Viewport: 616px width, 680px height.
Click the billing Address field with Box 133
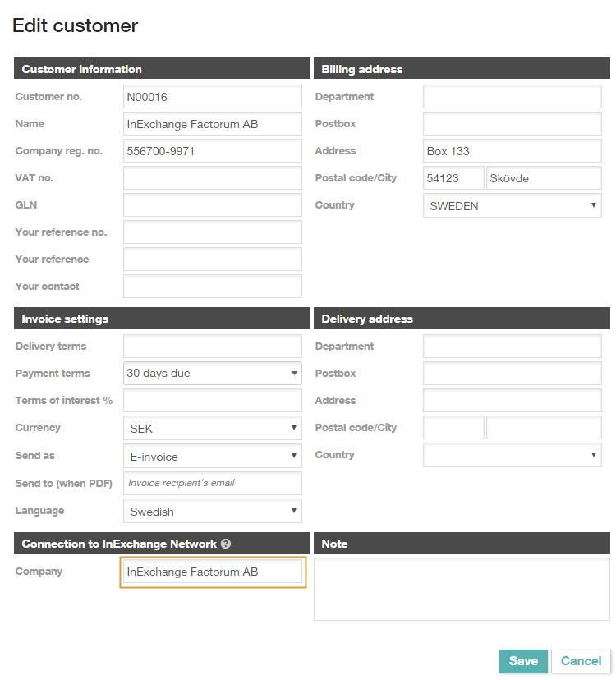(x=512, y=151)
